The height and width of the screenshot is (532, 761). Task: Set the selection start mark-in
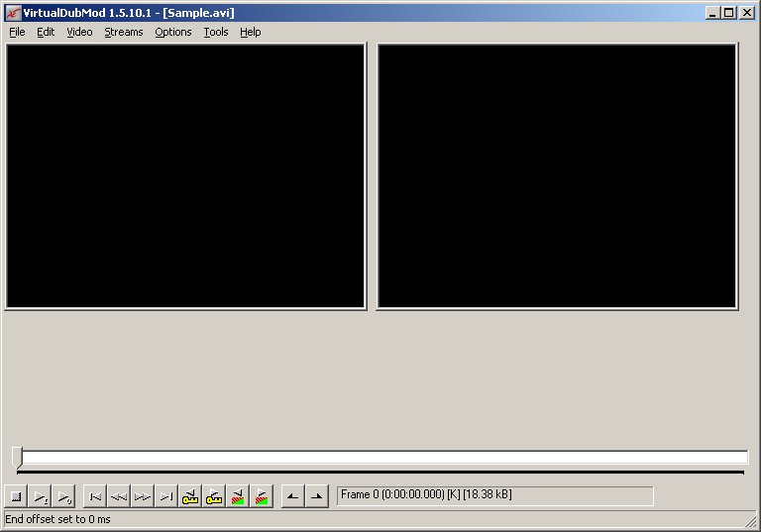[293, 496]
